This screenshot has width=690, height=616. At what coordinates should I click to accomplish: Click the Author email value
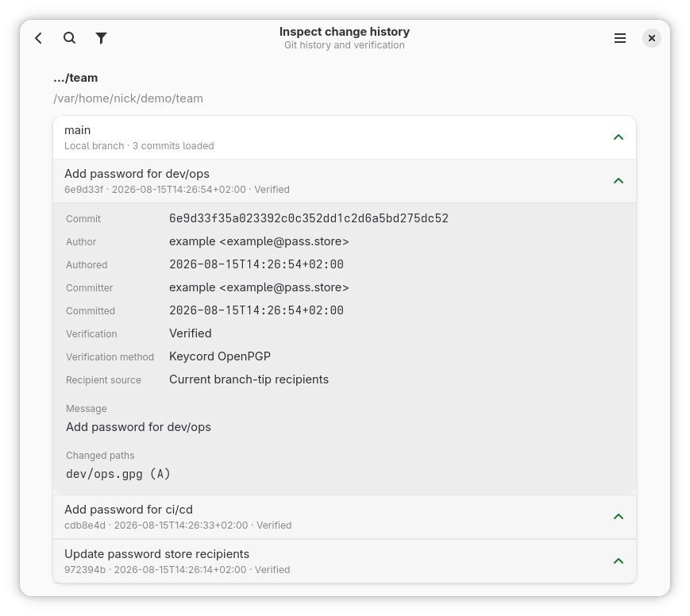point(259,241)
